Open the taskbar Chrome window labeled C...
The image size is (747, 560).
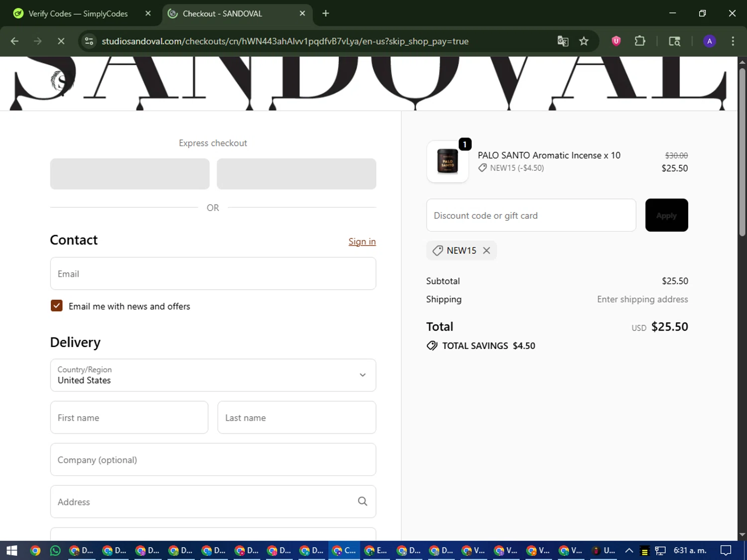coord(344,551)
